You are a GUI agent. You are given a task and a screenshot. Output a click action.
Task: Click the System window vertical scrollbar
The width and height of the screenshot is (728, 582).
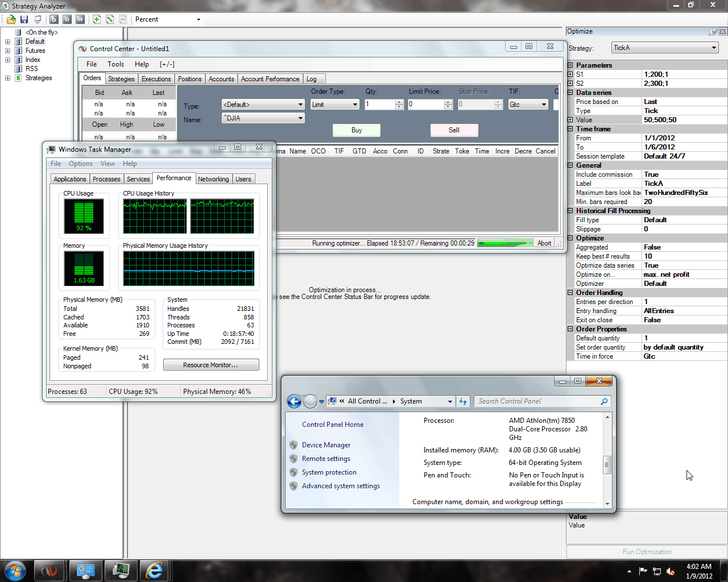pyautogui.click(x=607, y=464)
